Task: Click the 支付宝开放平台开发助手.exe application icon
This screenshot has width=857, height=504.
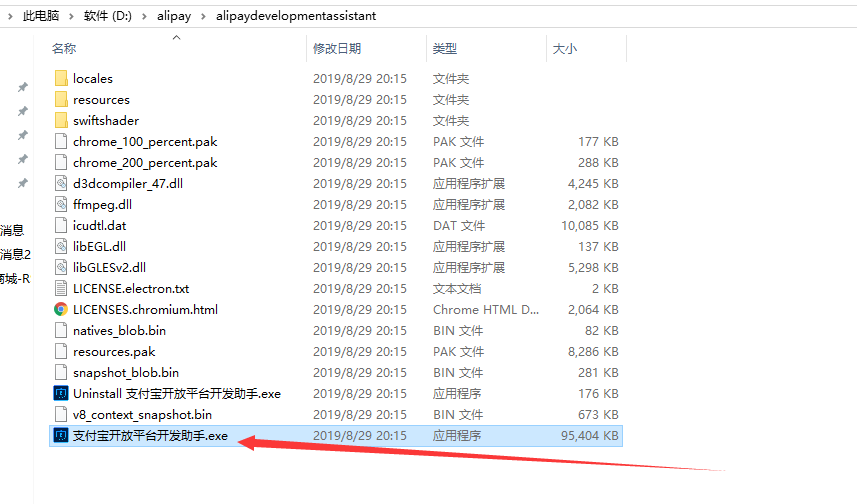Action: pos(61,435)
